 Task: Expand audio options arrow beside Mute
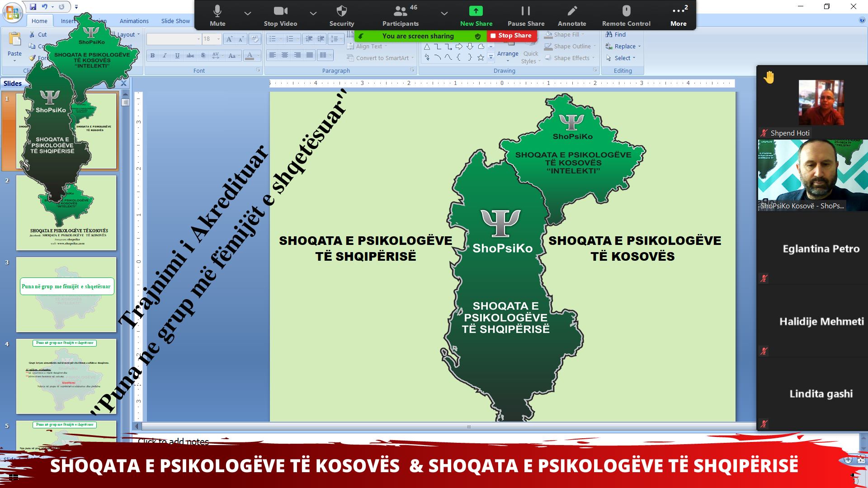[247, 14]
